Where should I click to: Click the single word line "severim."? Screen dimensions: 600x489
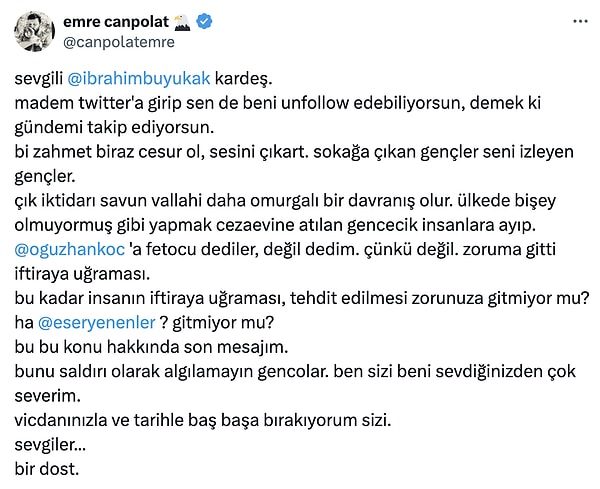47,396
